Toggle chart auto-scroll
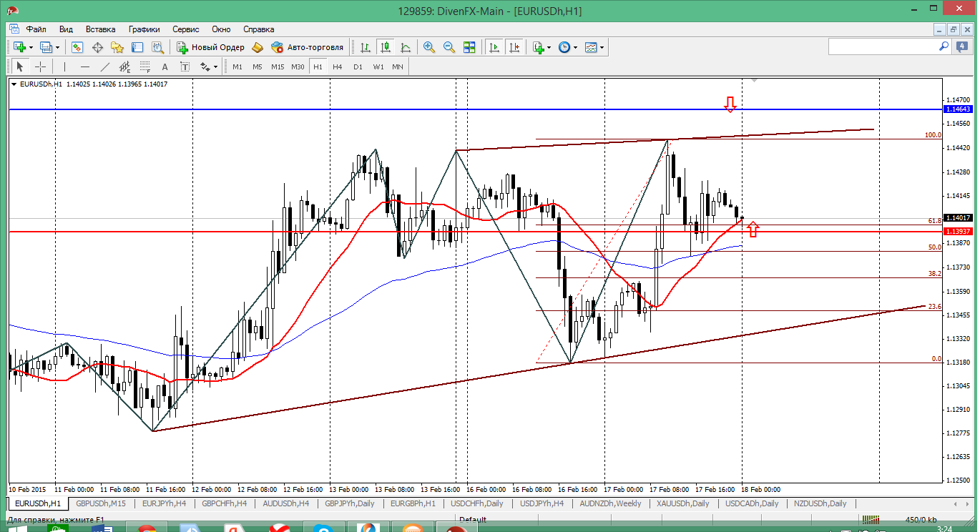The height and width of the screenshot is (532, 980). (494, 47)
